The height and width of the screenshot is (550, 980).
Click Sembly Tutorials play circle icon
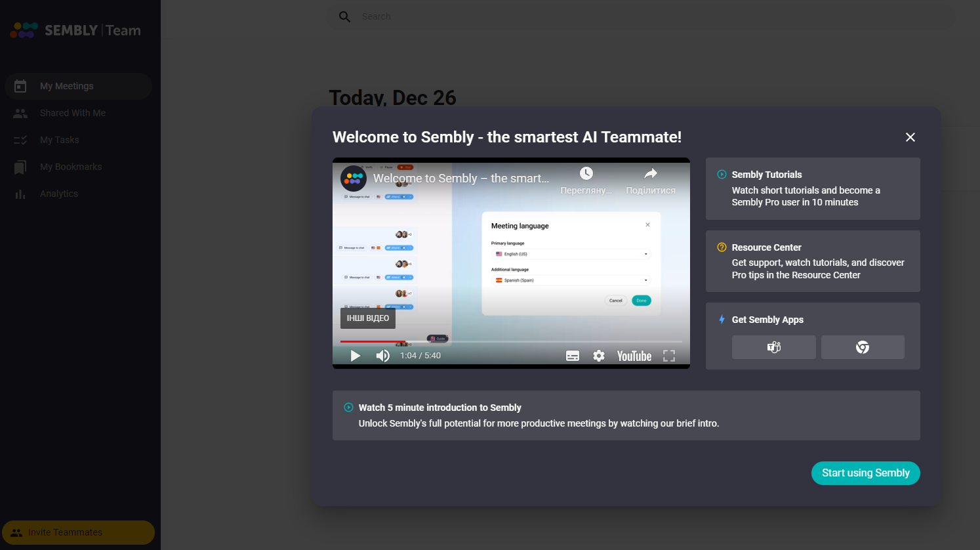pos(722,175)
